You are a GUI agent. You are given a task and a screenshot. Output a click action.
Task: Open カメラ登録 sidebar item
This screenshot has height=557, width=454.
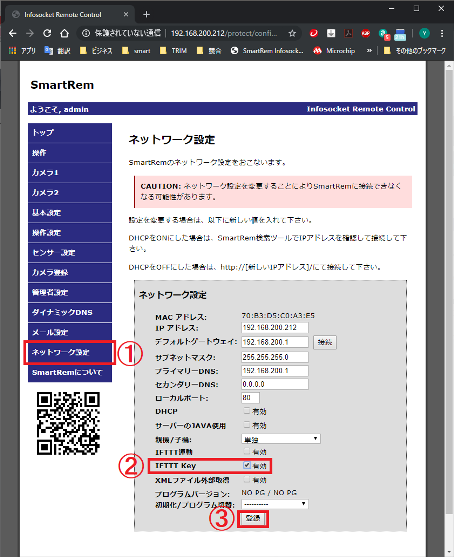pos(70,272)
